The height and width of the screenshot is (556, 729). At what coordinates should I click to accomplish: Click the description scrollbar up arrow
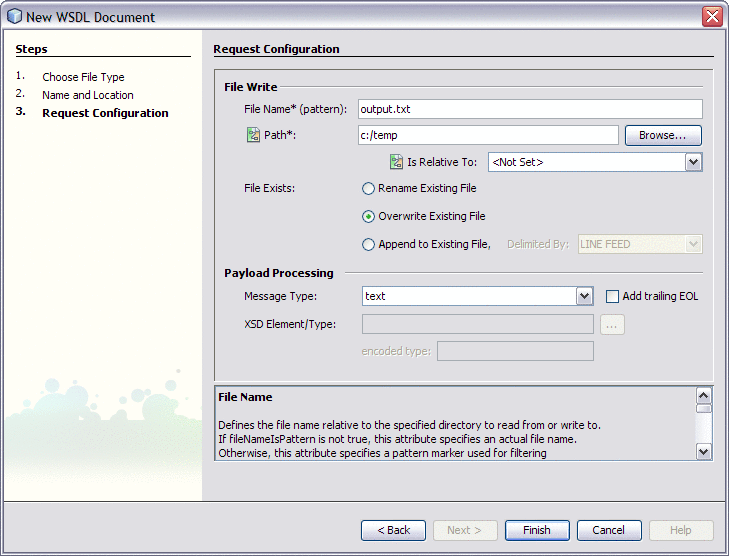pos(703,396)
